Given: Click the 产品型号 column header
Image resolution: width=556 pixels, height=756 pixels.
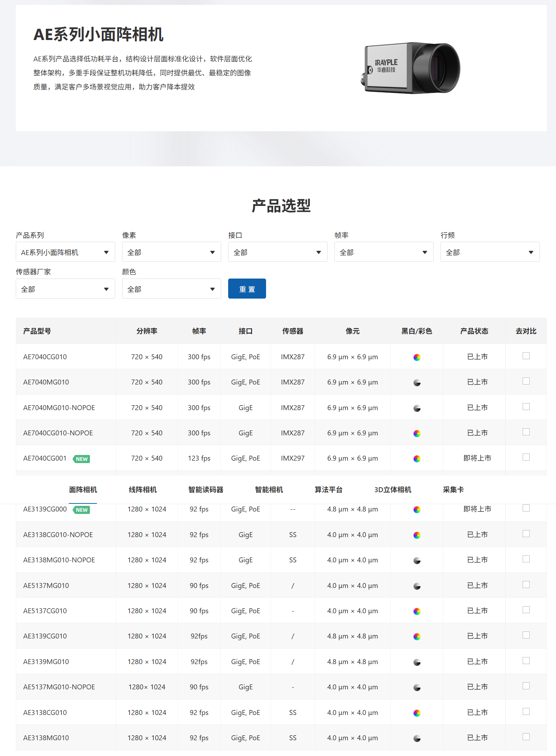Looking at the screenshot, I should [37, 331].
